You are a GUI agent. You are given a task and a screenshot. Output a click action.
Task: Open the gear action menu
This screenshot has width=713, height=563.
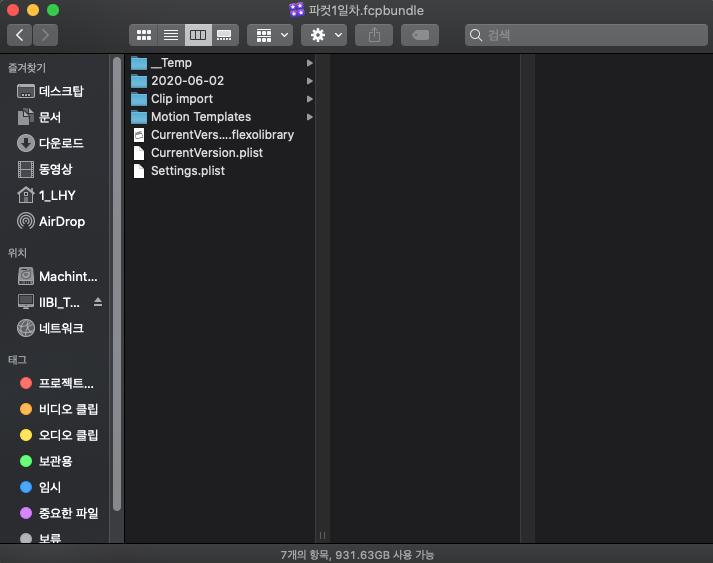[324, 35]
